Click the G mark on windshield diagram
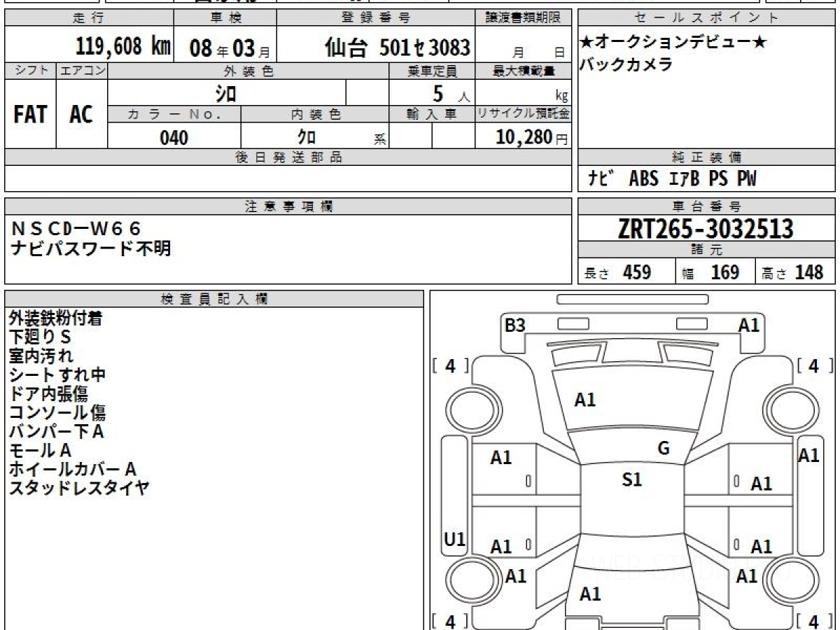 coord(664,449)
